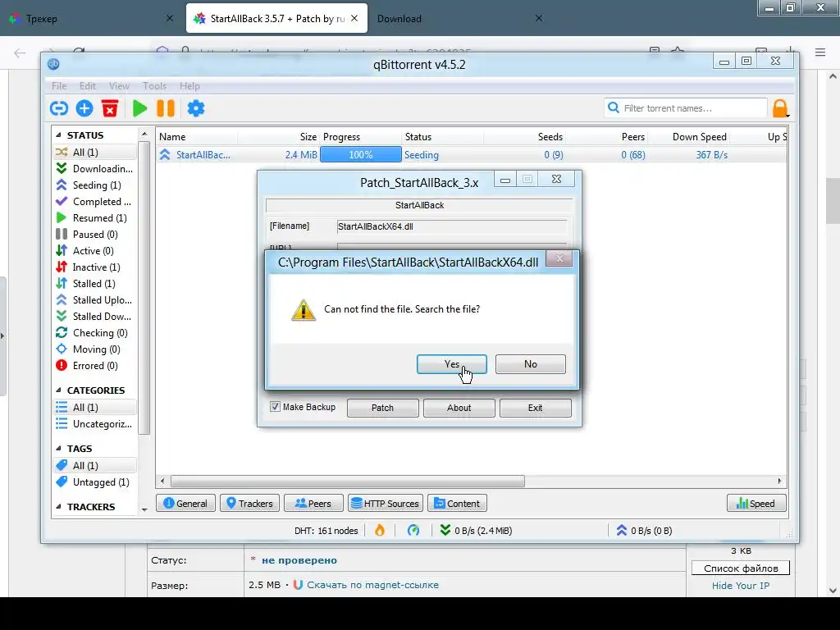Click the orange lock icon in qBittorrent
Viewport: 840px width, 630px height.
point(780,108)
